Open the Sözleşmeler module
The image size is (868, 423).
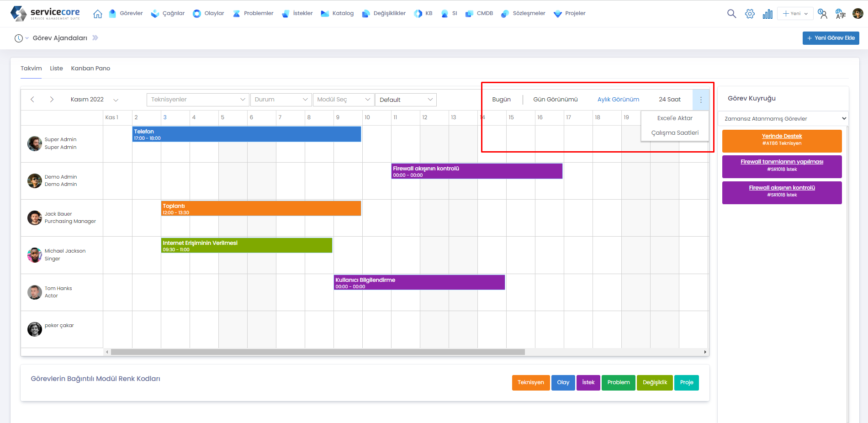tap(524, 13)
